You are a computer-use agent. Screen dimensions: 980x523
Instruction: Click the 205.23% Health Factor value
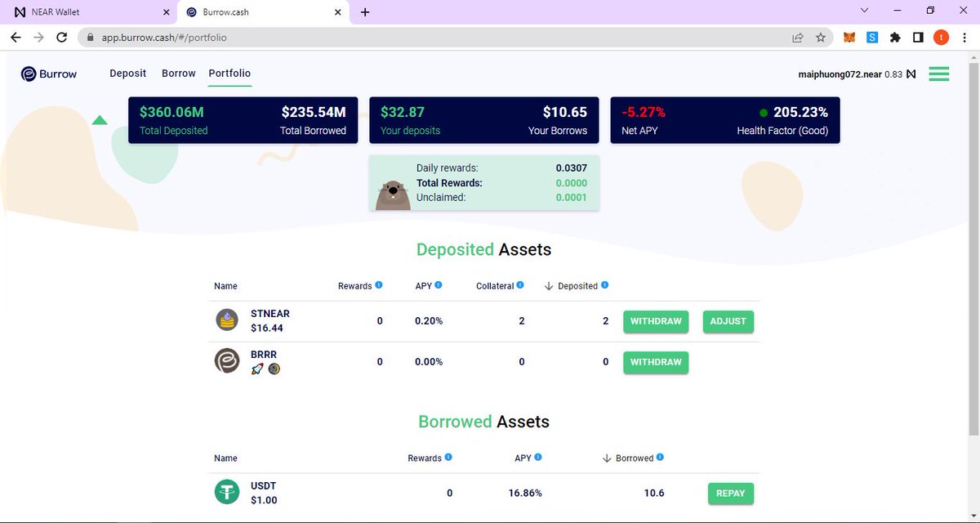800,112
